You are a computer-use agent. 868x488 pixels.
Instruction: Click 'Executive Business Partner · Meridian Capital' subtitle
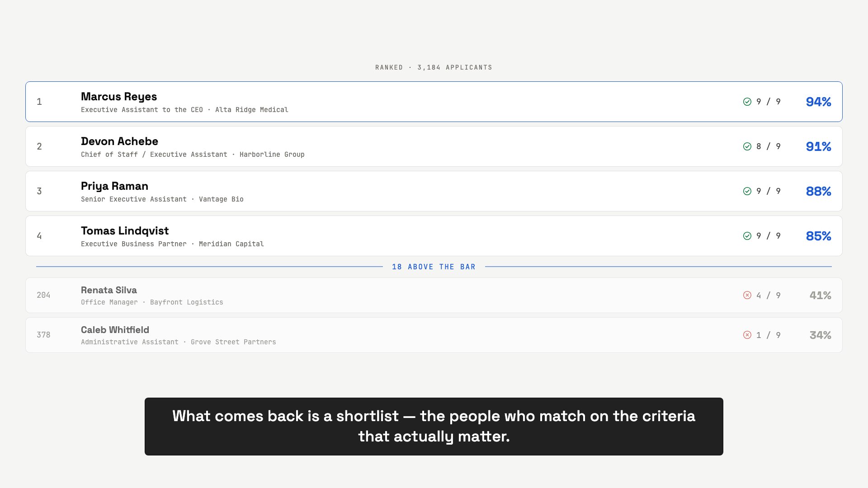(x=172, y=244)
